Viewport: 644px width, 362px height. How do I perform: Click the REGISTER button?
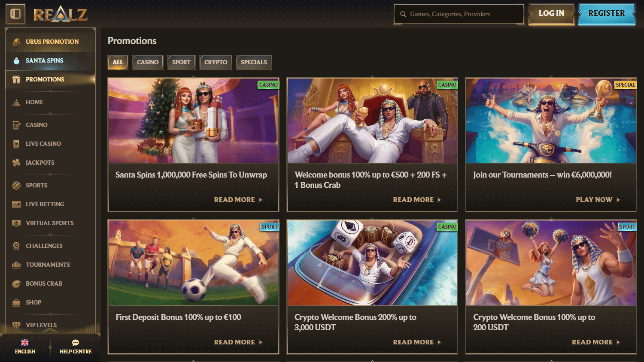(607, 13)
